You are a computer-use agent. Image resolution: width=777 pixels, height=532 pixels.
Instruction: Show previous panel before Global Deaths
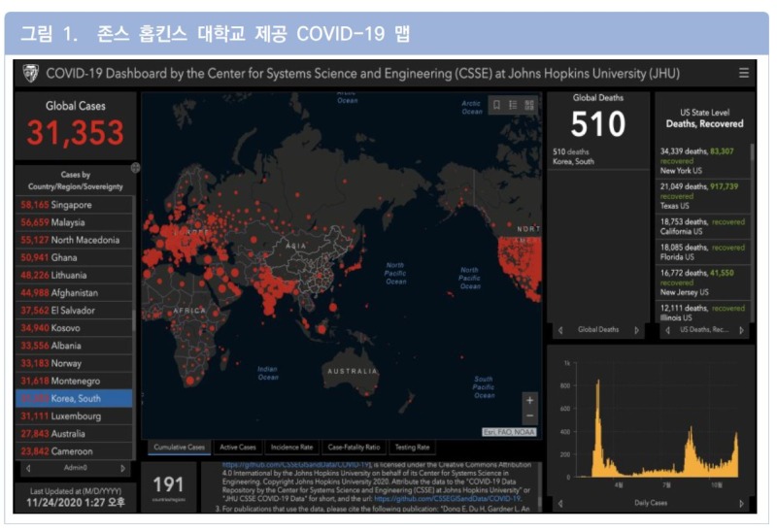tap(560, 330)
